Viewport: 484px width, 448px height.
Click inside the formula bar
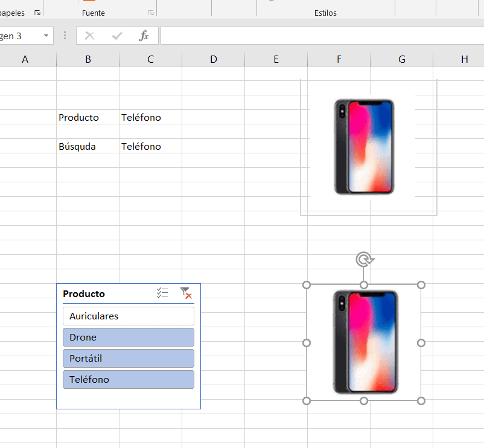coord(322,36)
